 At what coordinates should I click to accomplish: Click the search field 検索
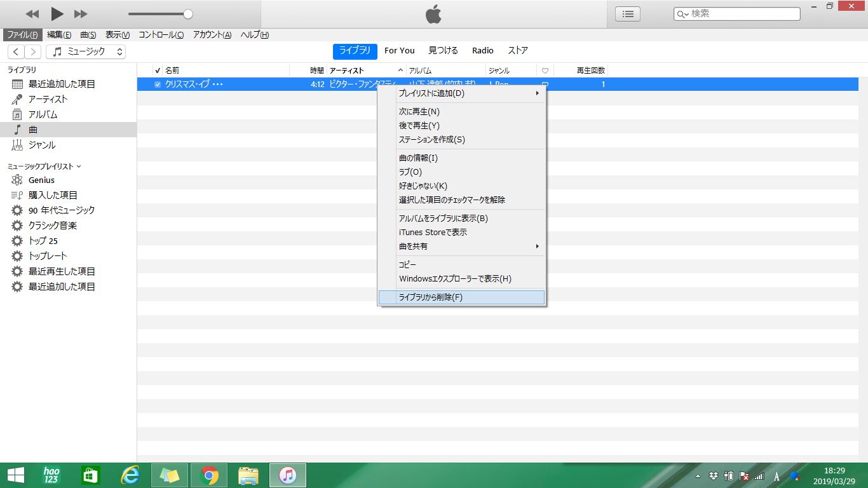(x=736, y=13)
